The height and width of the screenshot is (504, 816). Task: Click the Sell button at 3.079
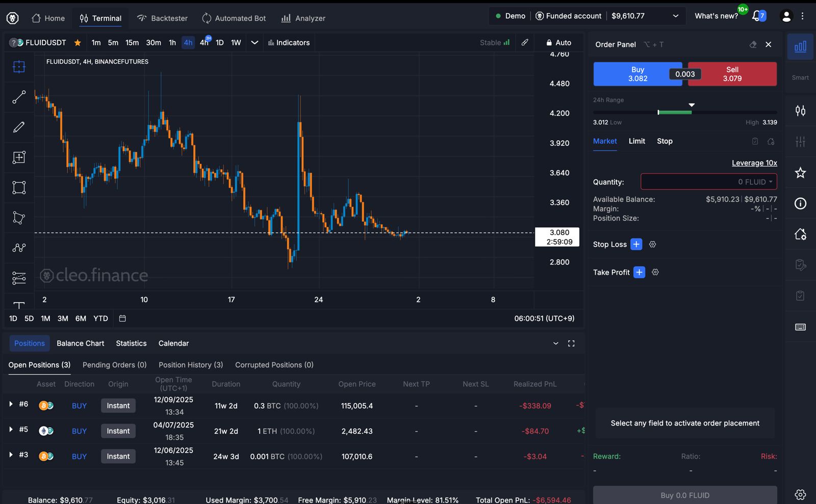[x=732, y=74]
